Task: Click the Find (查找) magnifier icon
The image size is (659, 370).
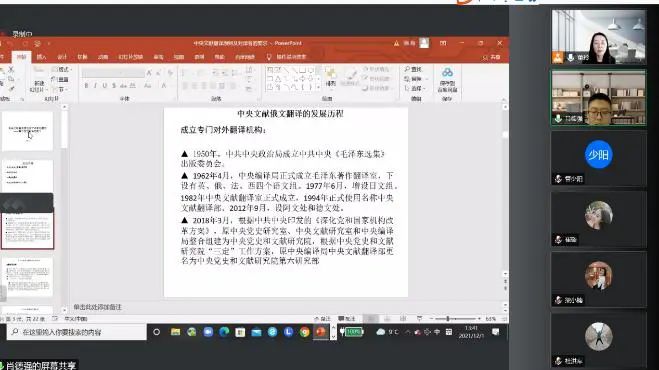Action: 407,69
